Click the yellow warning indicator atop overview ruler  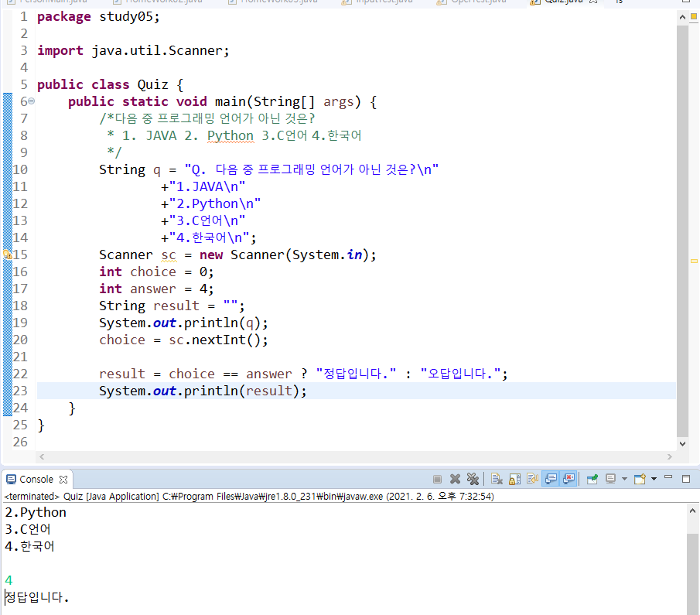tap(694, 16)
